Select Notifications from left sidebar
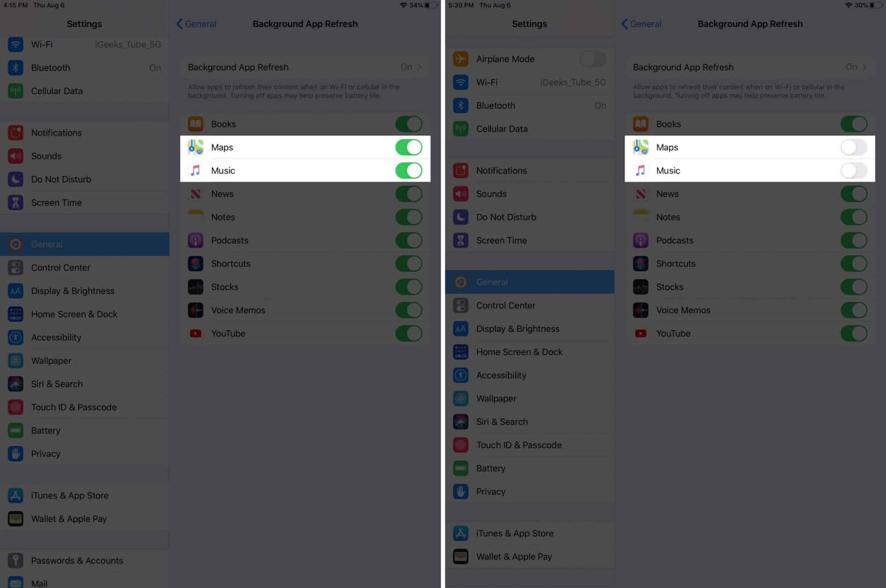Screen dimensions: 886x588 click(x=85, y=132)
